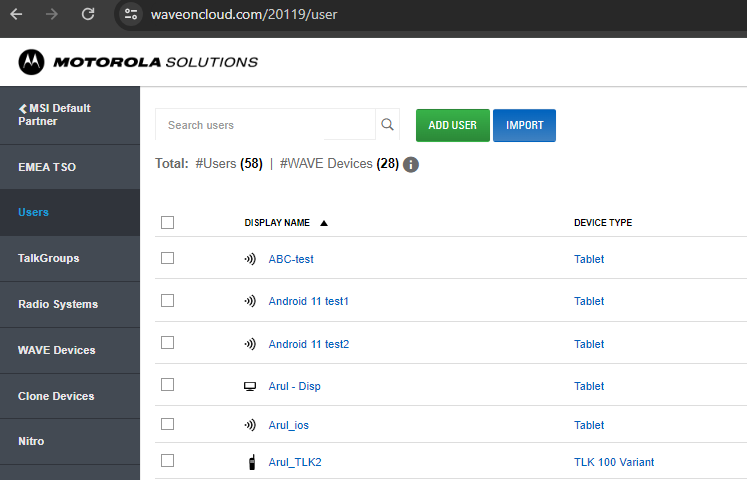Open Nitro in the sidebar
This screenshot has width=747, height=480.
tap(70, 441)
